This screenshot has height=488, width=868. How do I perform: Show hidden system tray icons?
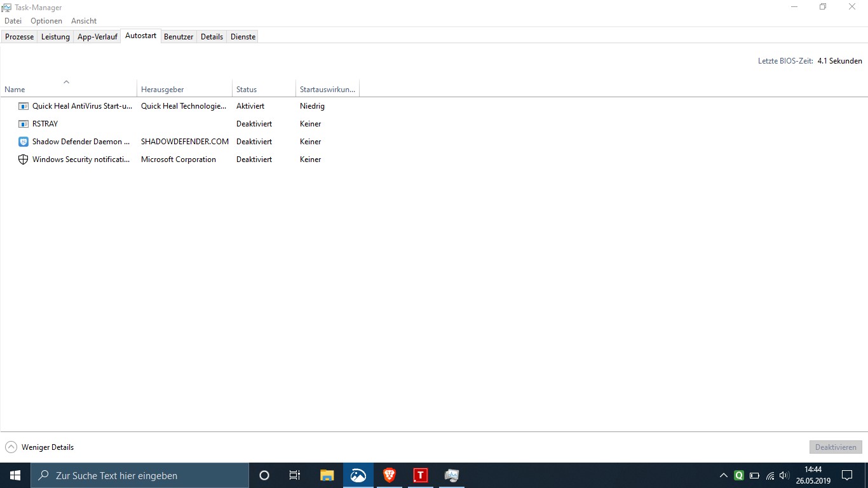(x=723, y=475)
